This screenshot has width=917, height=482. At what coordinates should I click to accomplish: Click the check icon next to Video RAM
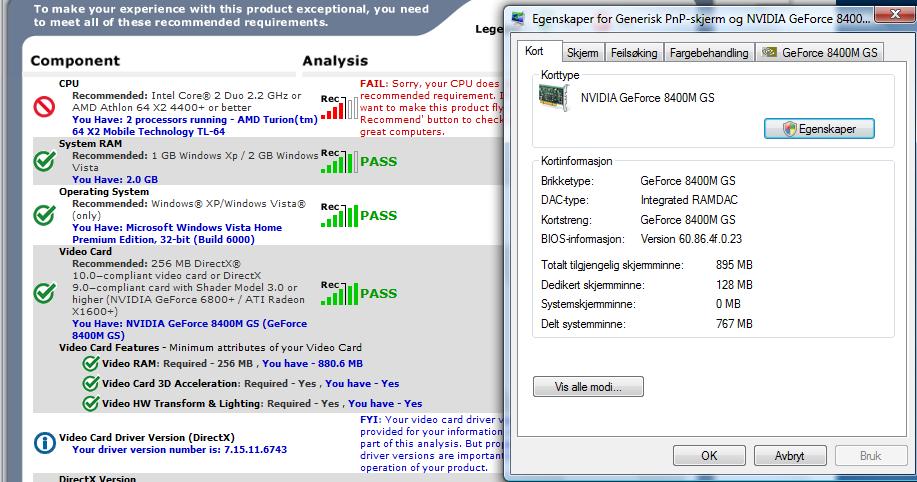pos(91,363)
